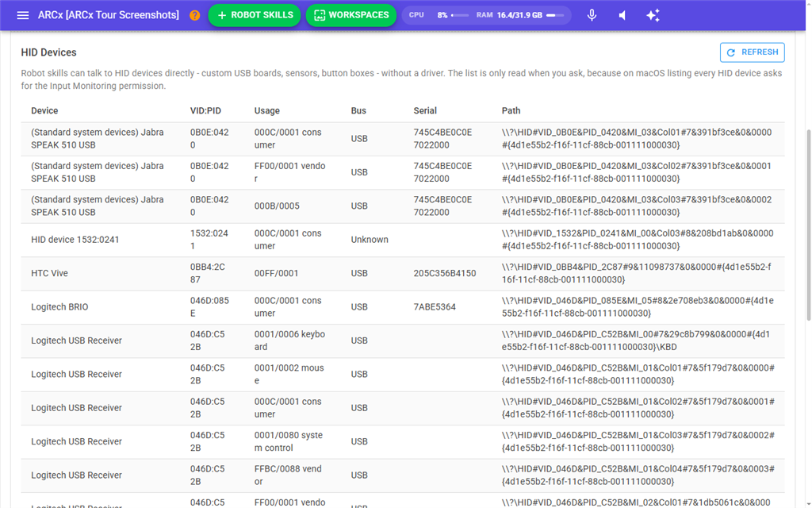Click the 00FF/0001 usage cell
This screenshot has width=812, height=508.
(x=276, y=273)
